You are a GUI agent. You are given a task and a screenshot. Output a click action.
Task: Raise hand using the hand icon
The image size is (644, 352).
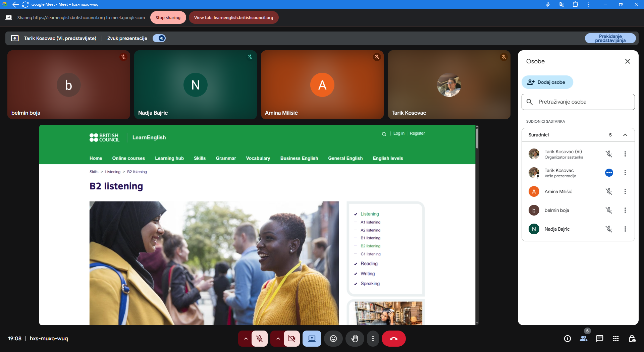(355, 339)
